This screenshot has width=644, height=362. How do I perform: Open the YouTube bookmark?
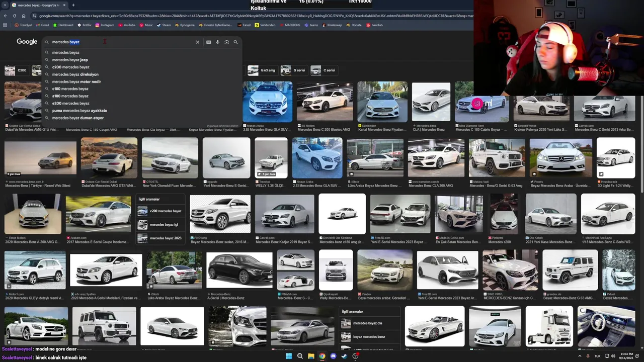coord(127,25)
